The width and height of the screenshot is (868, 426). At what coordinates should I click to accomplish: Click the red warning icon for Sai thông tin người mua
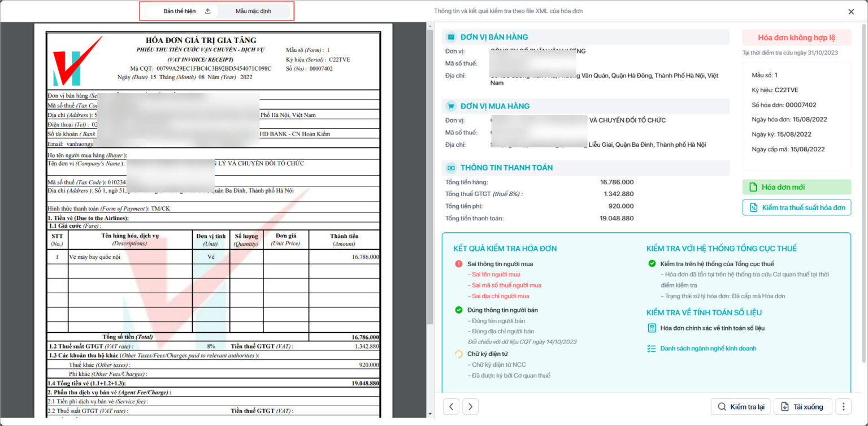point(458,264)
